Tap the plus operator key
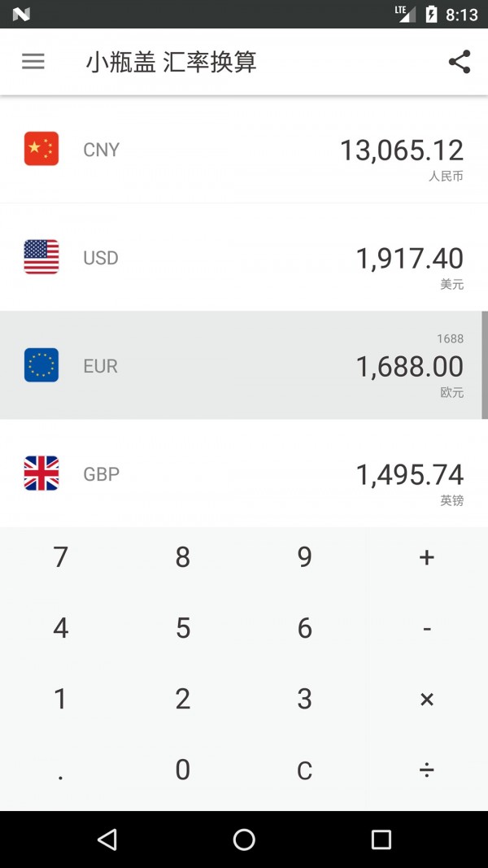The height and width of the screenshot is (868, 488). (x=426, y=557)
